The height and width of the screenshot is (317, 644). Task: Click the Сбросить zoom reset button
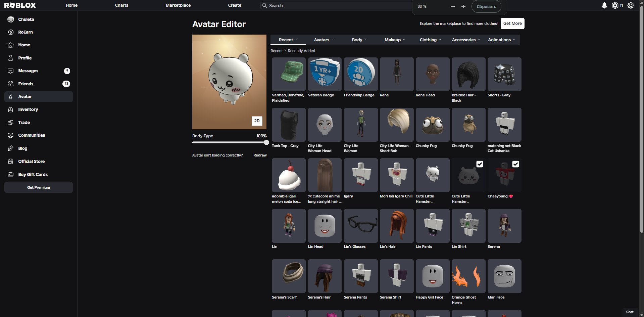pyautogui.click(x=486, y=6)
